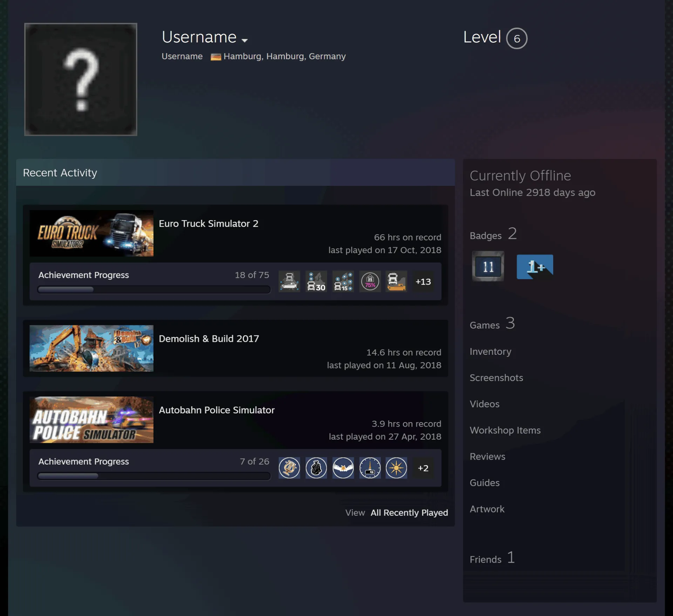Click the winged star Autobahn achievement icon

click(343, 468)
